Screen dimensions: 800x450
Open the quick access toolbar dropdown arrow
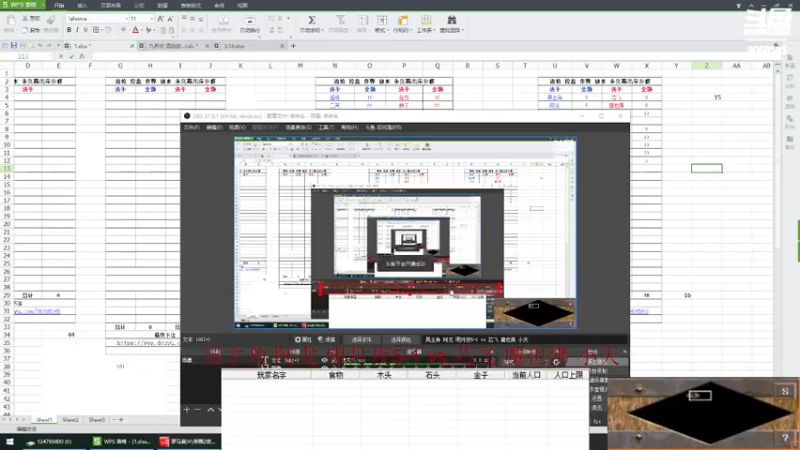point(58,46)
